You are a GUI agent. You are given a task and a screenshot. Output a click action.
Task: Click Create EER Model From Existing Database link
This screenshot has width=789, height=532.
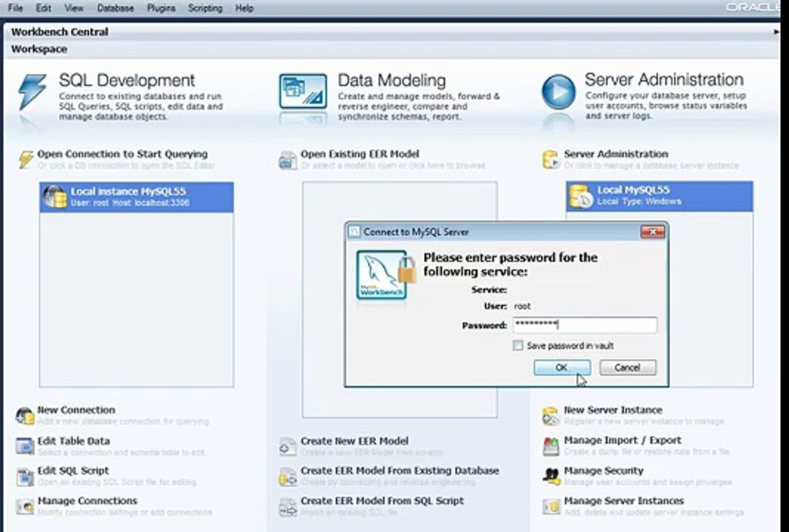(x=400, y=471)
